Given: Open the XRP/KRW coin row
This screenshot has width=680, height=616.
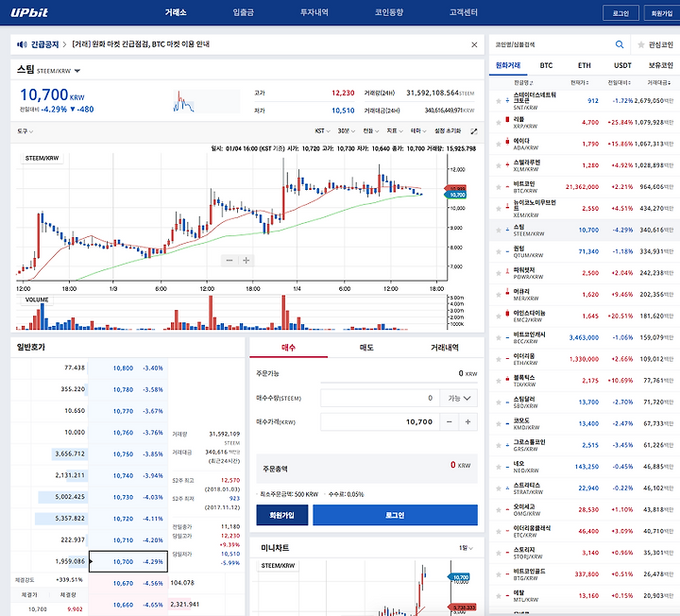Looking at the screenshot, I should coord(585,122).
